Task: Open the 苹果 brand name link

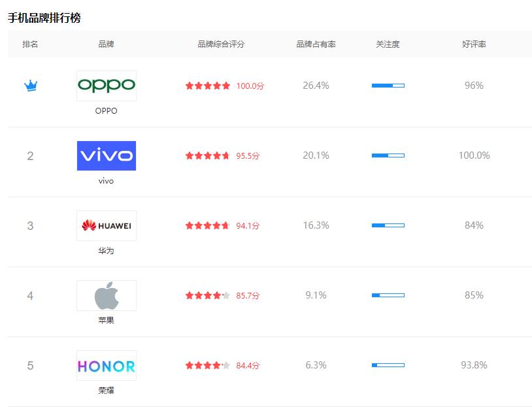Action: tap(106, 321)
